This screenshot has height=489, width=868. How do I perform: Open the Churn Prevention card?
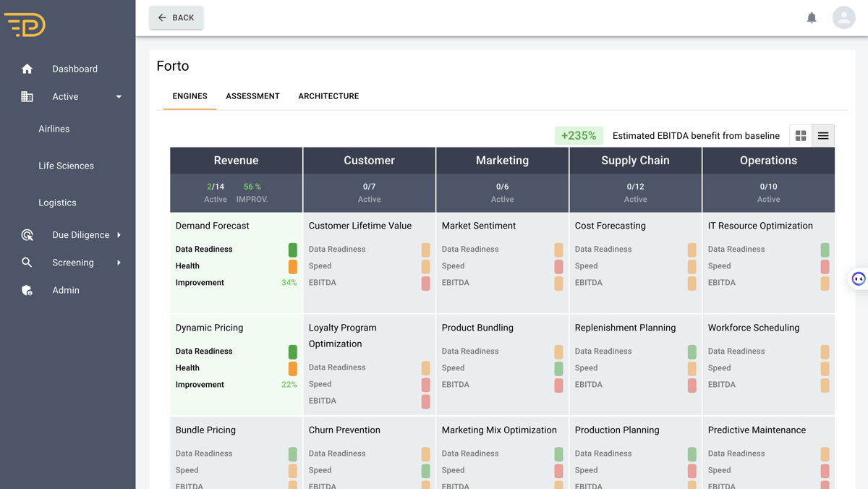point(370,453)
